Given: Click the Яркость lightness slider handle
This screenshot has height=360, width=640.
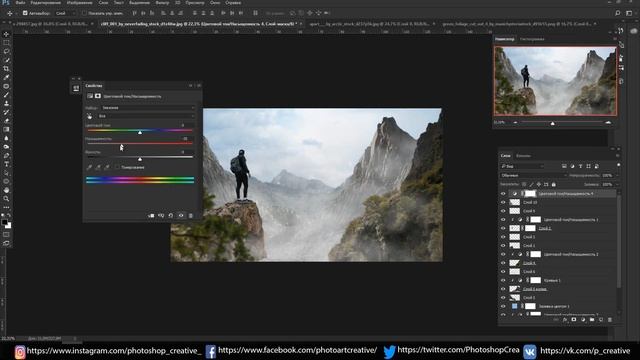Looking at the screenshot, I should (140, 159).
